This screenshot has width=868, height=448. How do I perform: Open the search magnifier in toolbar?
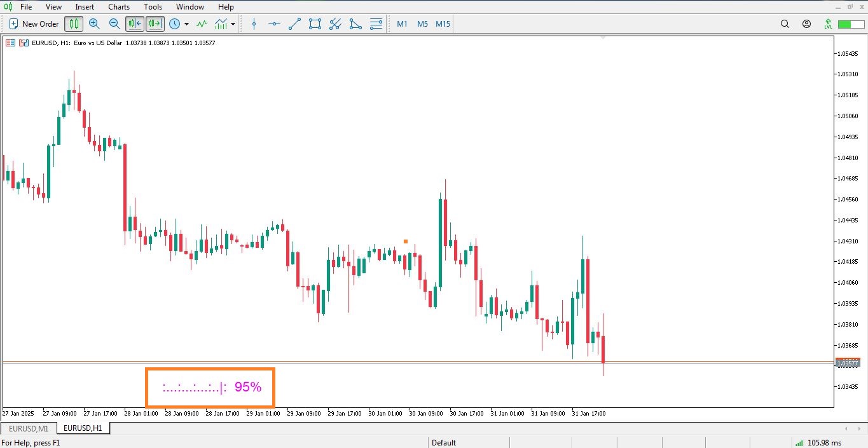[x=785, y=24]
